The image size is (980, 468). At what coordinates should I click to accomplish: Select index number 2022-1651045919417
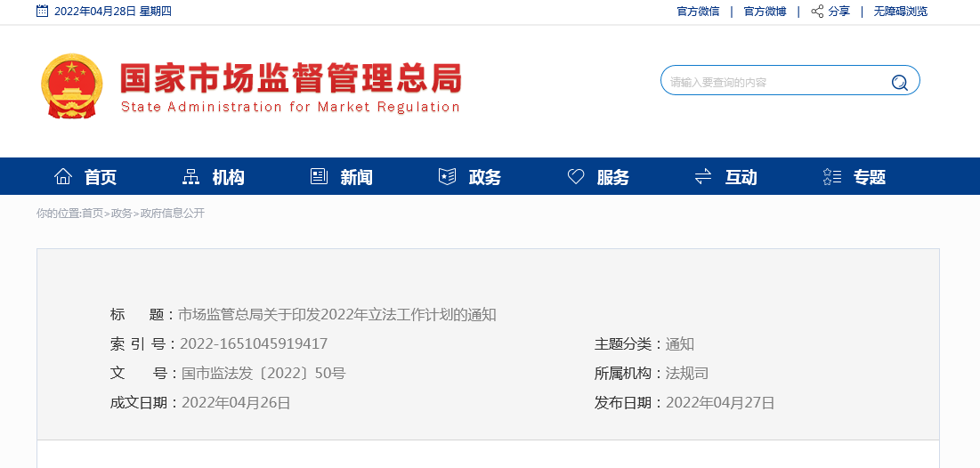tap(254, 343)
